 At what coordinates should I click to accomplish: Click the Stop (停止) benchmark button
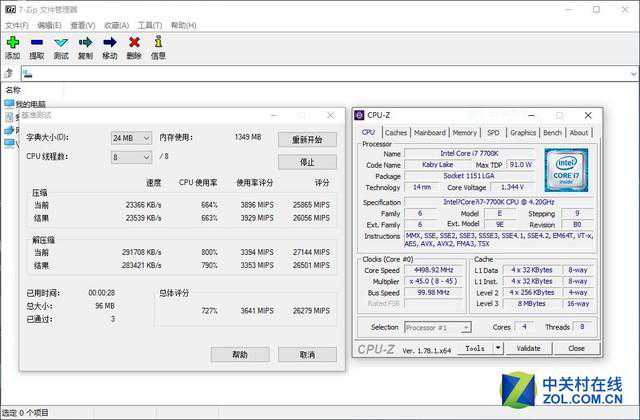[307, 162]
